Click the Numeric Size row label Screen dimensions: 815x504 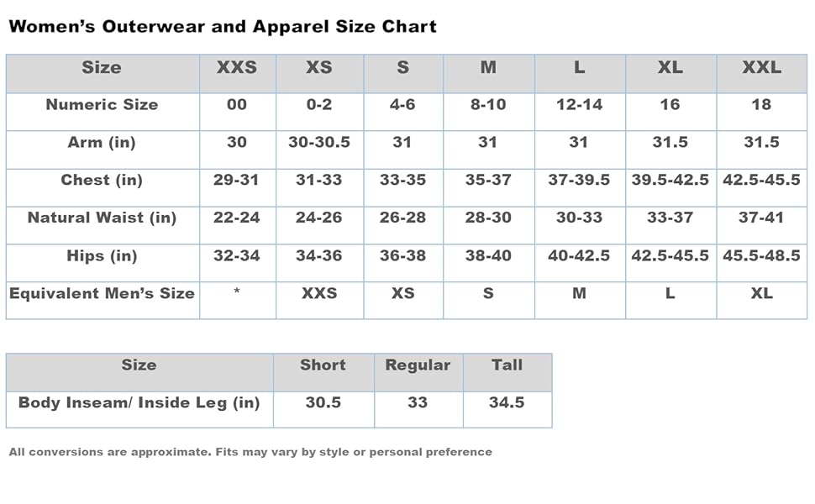click(x=102, y=104)
